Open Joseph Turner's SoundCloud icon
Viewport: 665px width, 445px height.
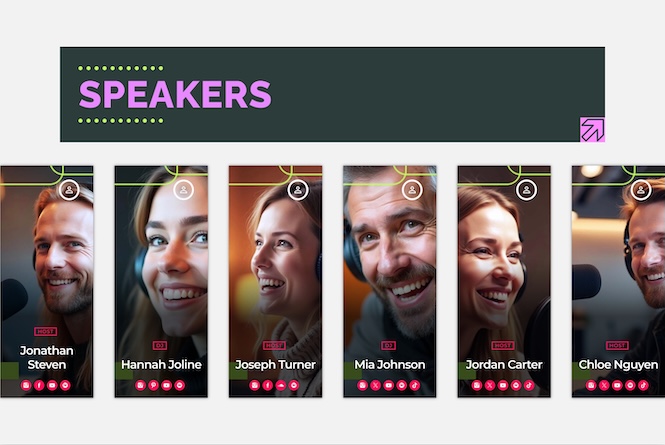[x=281, y=385]
